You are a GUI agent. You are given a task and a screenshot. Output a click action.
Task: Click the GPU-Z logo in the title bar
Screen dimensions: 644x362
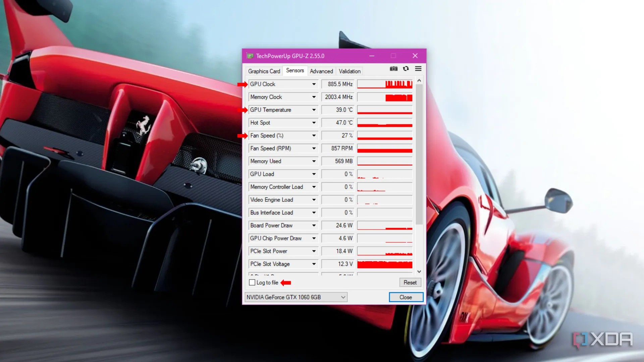click(x=250, y=56)
